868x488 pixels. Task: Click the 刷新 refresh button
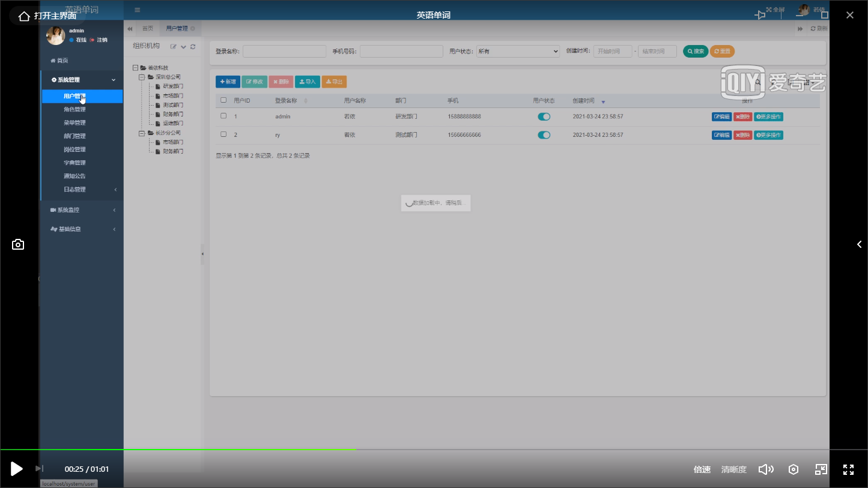[819, 29]
